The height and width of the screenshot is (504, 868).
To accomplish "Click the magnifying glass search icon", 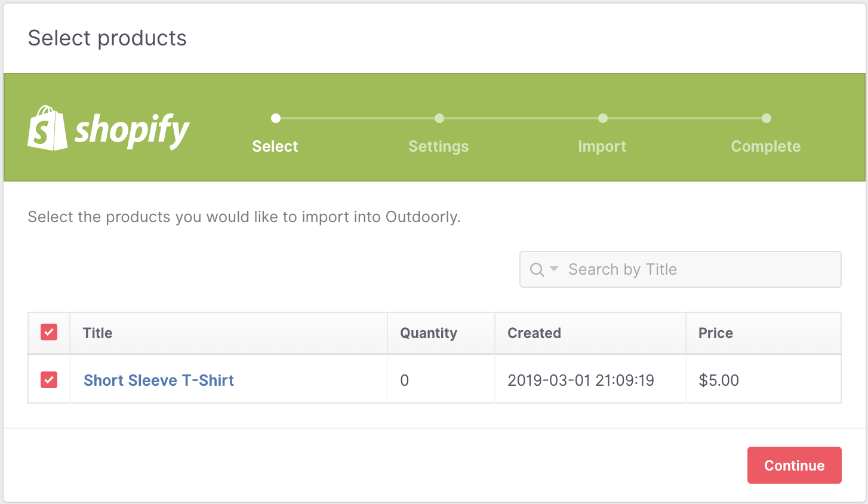I will click(537, 270).
